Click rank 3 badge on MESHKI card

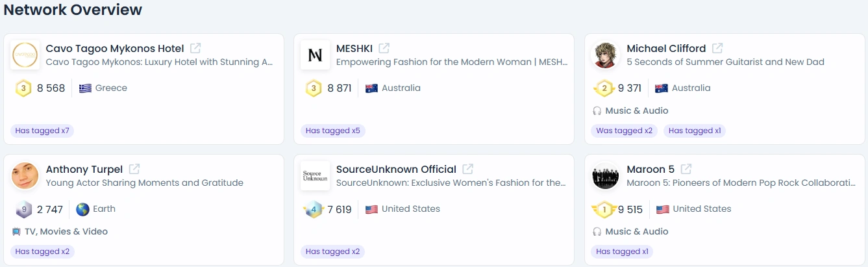pos(314,88)
